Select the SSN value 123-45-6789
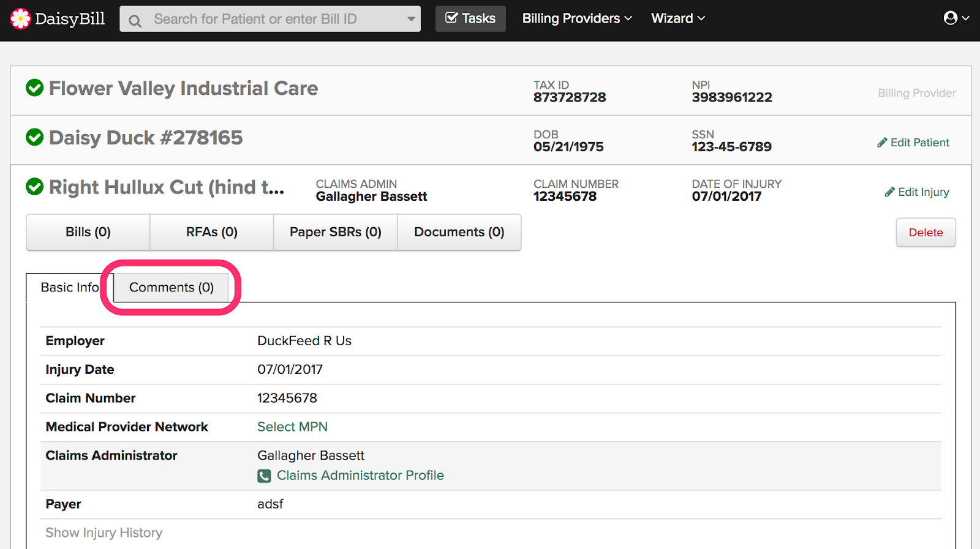Screen dimensions: 980x549 pyautogui.click(x=732, y=147)
